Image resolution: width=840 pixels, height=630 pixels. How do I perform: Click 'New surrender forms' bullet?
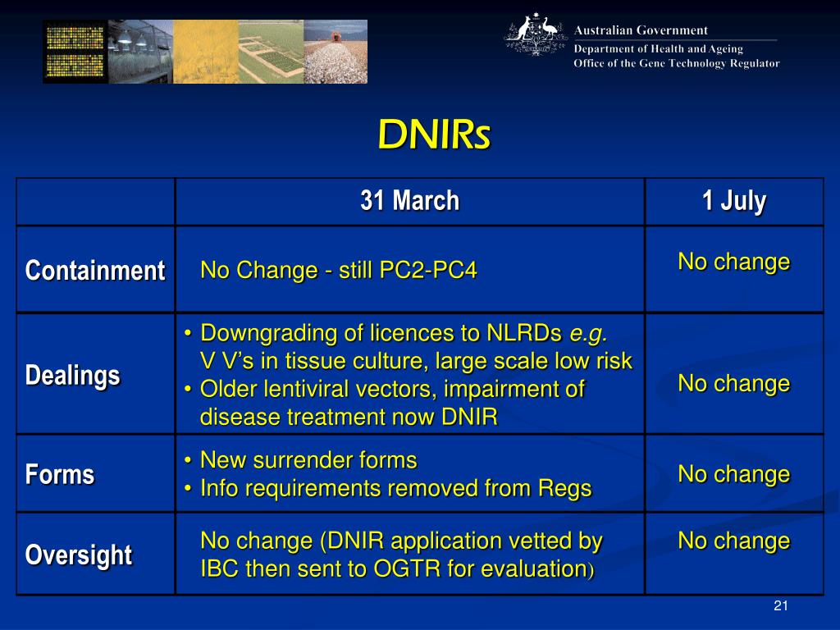point(308,460)
